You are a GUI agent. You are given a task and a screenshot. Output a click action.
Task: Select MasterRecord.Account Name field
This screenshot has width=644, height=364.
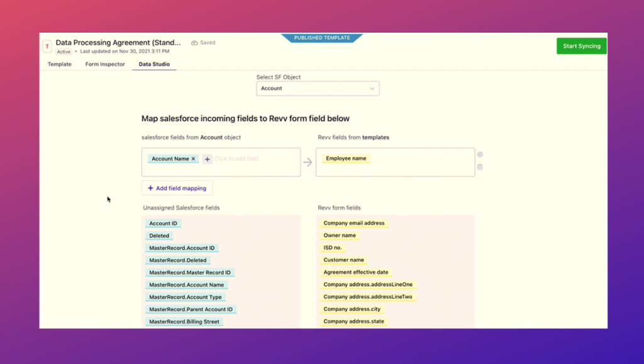[x=186, y=285]
